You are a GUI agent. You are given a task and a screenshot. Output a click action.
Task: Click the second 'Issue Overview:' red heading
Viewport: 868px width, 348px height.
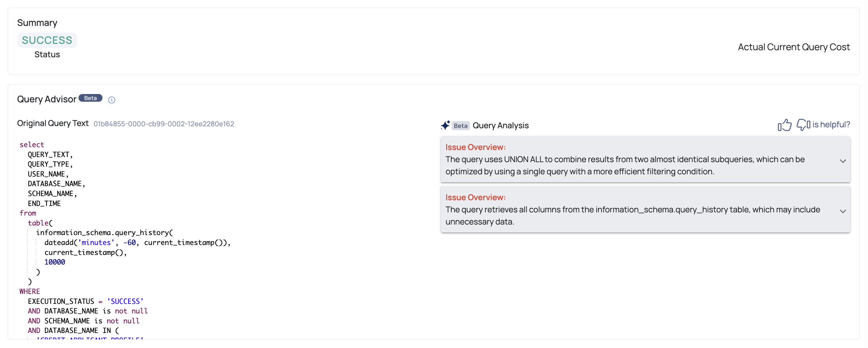click(x=475, y=197)
